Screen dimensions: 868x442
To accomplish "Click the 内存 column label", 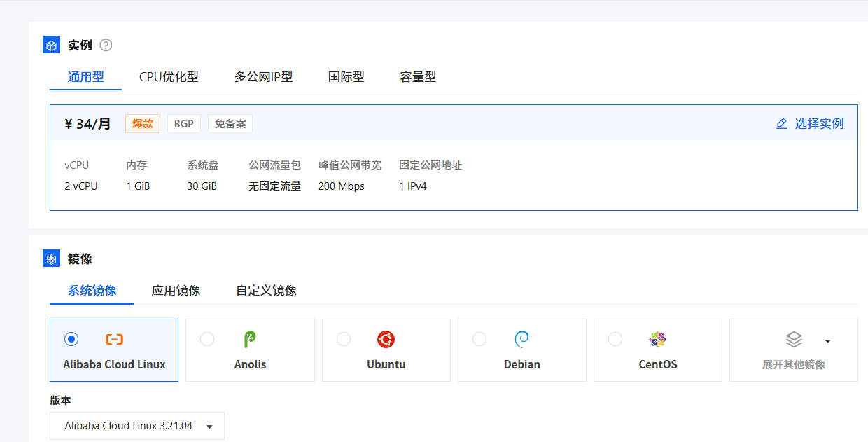I will point(136,165).
